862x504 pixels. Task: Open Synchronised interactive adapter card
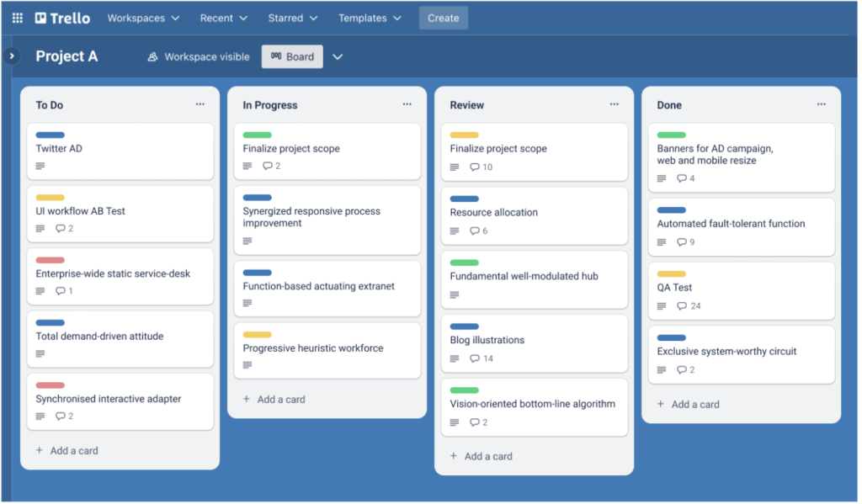(x=120, y=402)
